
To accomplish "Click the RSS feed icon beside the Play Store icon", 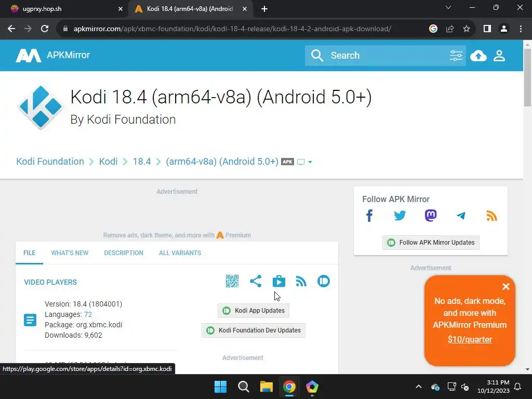I will click(x=301, y=281).
